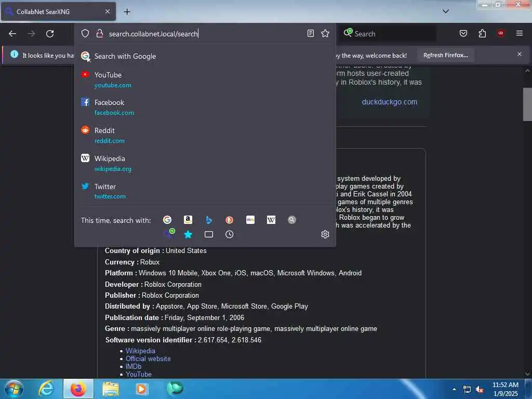Open the IMDb link
532x399 pixels.
coord(134,366)
